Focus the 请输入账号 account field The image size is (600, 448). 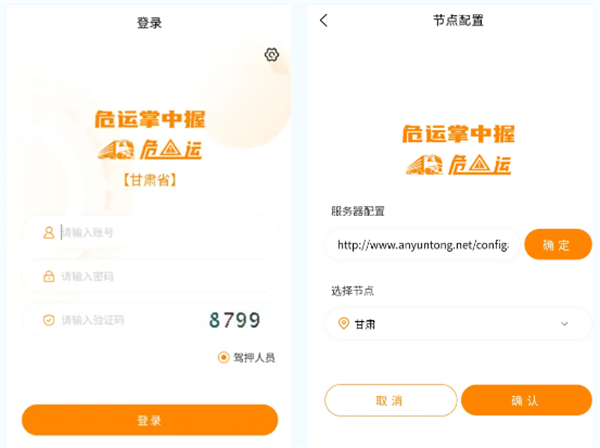[150, 233]
